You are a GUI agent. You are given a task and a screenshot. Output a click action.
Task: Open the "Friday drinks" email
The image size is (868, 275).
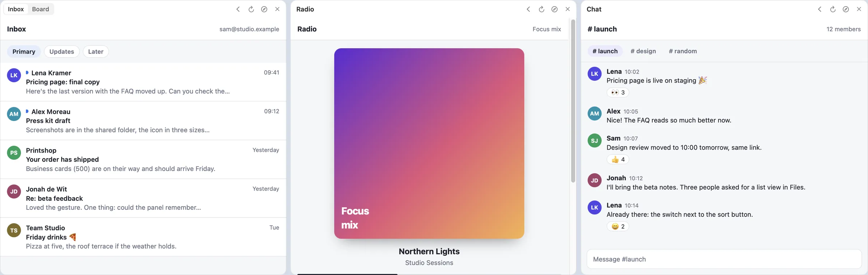click(x=143, y=237)
